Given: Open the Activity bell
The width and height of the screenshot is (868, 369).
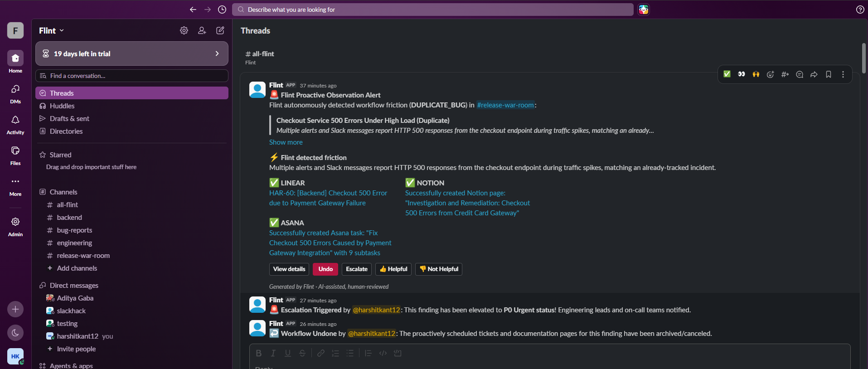Looking at the screenshot, I should pyautogui.click(x=15, y=125).
